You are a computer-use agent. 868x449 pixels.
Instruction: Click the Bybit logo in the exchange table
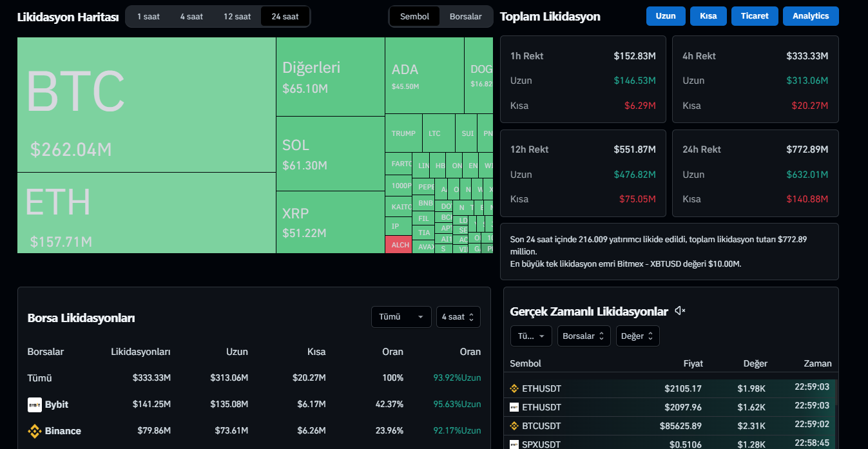[x=35, y=405]
